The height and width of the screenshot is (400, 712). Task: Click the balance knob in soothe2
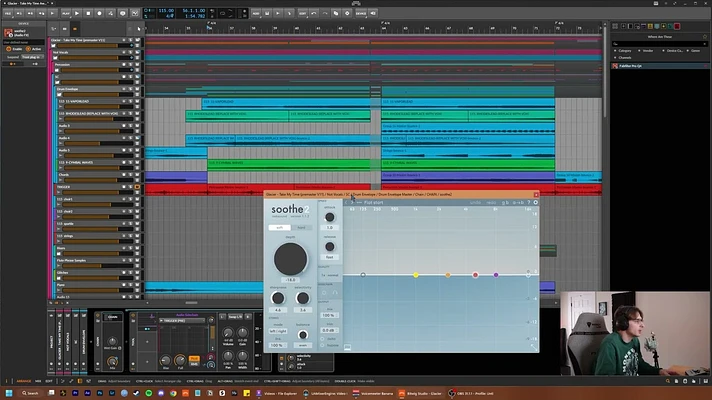tap(302, 335)
